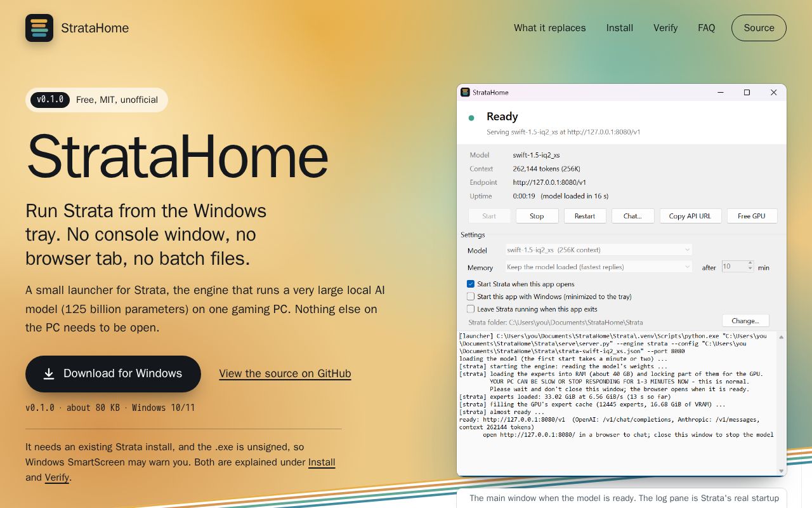Image resolution: width=812 pixels, height=508 pixels.
Task: Click endpoint value http://127.0.0.1:8080/v1
Action: [550, 182]
